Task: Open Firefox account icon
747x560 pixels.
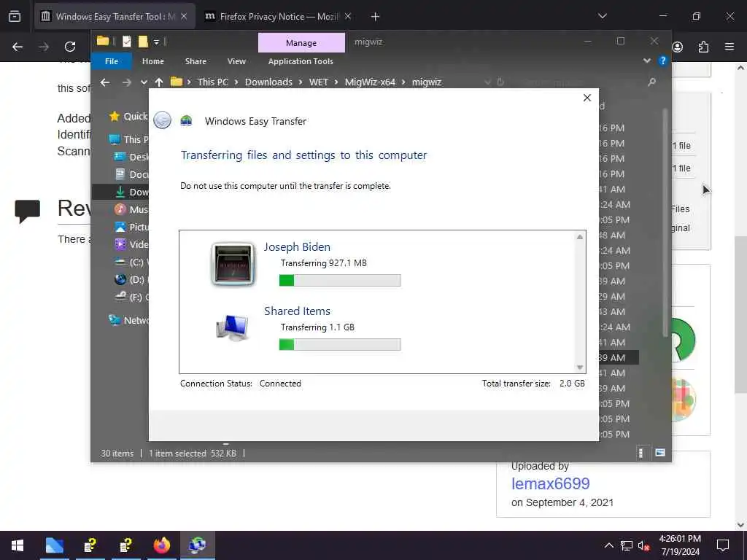Action: pos(678,47)
